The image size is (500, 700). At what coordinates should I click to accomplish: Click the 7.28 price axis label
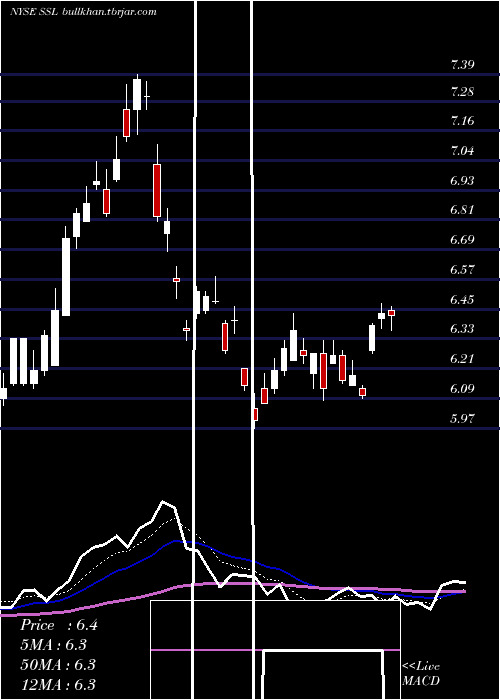(x=462, y=92)
